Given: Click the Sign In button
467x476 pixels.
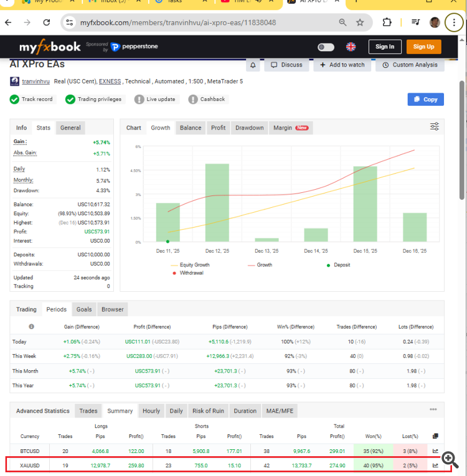Looking at the screenshot, I should (x=385, y=47).
